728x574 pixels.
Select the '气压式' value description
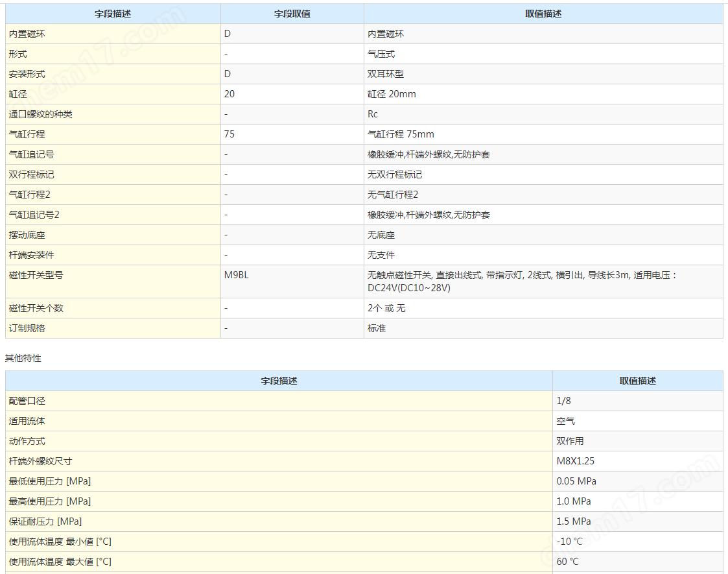[381, 54]
